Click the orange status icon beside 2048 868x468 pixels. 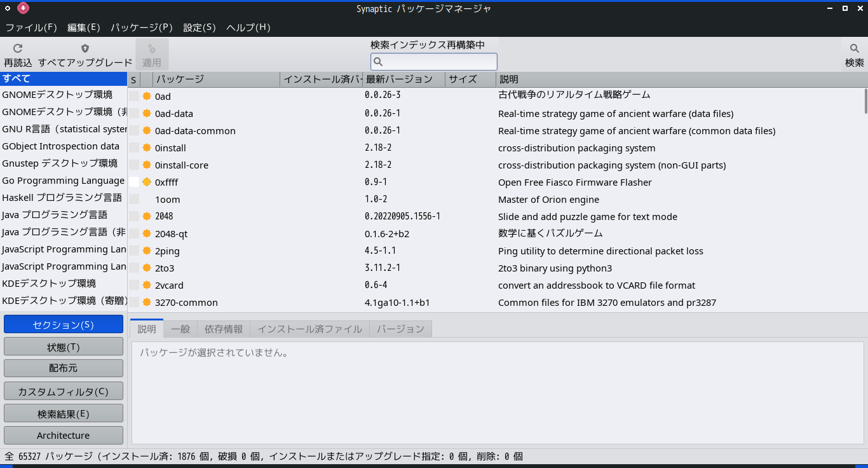pos(147,216)
